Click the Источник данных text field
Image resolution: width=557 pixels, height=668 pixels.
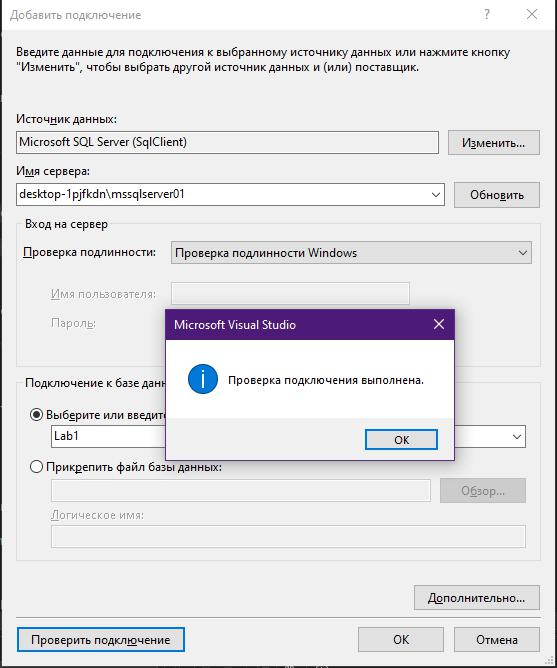(x=227, y=142)
